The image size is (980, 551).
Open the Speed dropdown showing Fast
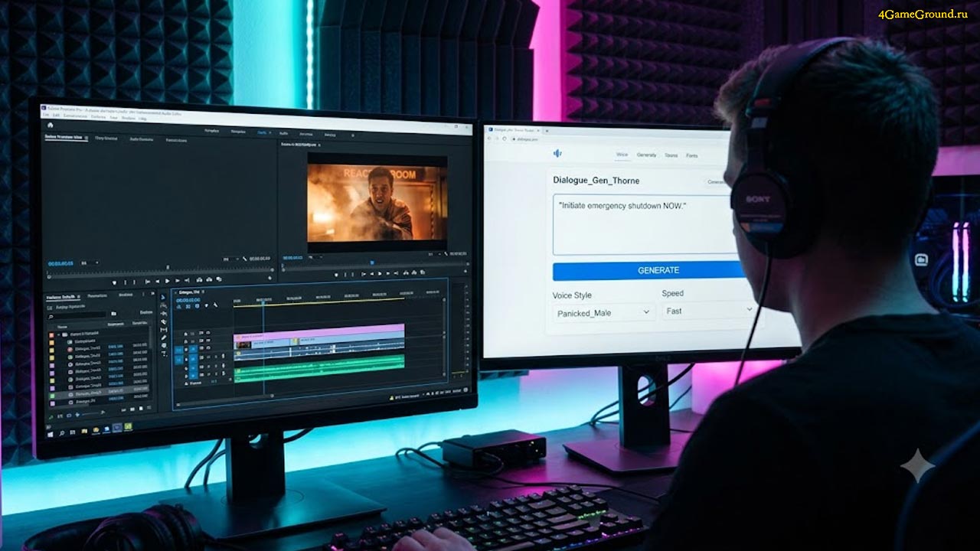[709, 310]
